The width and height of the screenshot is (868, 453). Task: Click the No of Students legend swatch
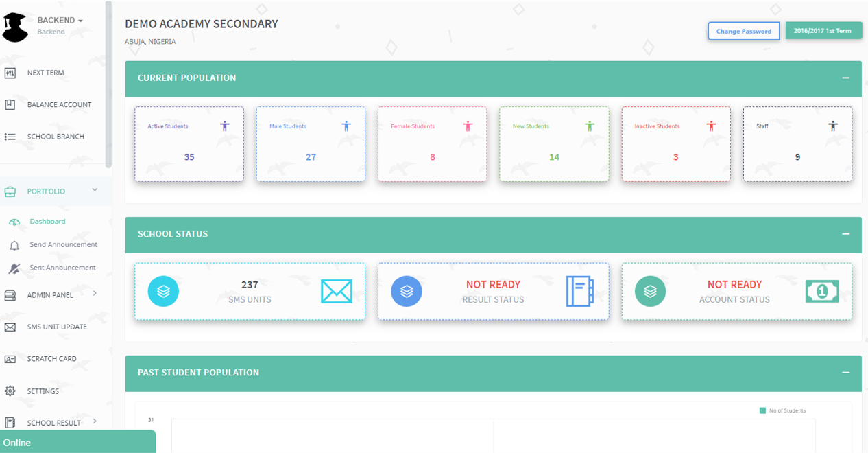coord(762,410)
